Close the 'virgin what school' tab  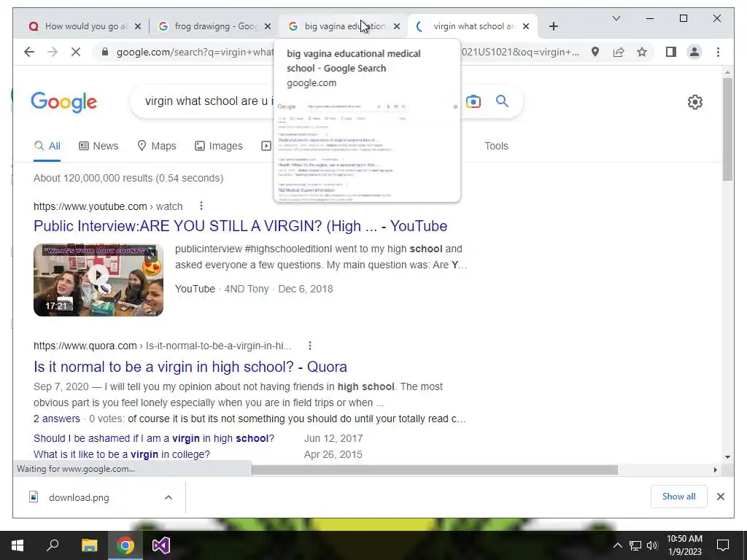click(526, 27)
